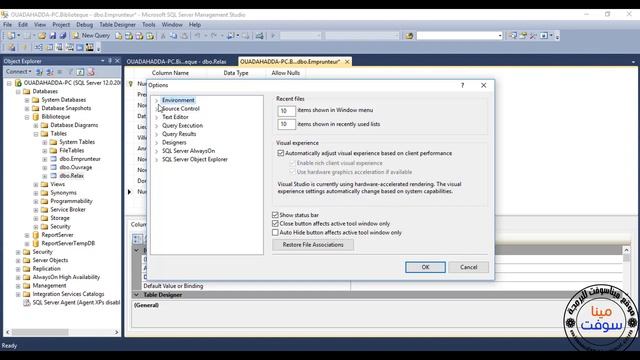Click Restore File Associations button
640x360 pixels.
coord(313,245)
